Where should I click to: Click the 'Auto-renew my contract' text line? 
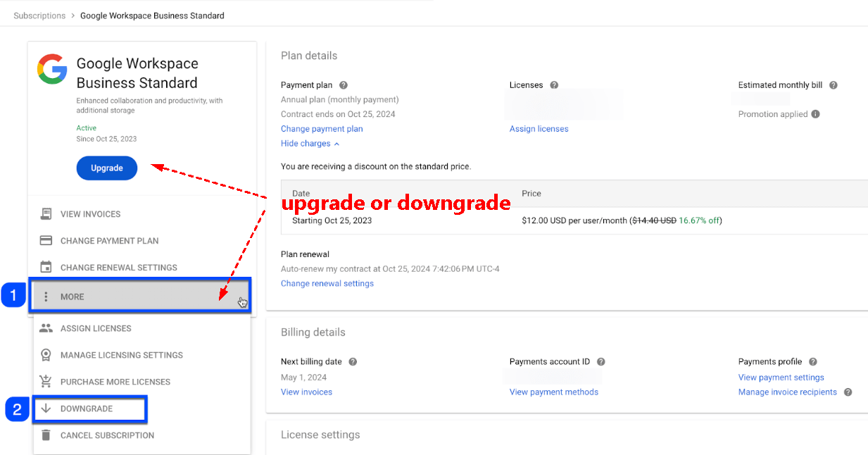pyautogui.click(x=390, y=269)
